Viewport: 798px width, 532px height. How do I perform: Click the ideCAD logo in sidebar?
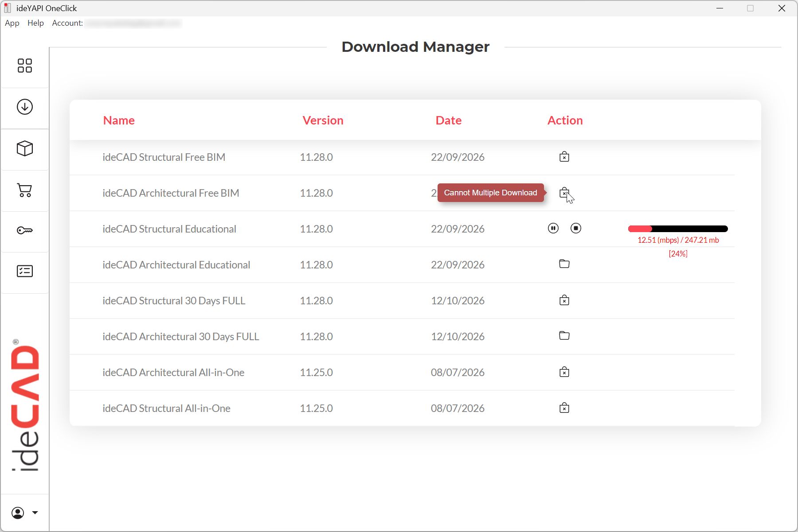[x=25, y=405]
